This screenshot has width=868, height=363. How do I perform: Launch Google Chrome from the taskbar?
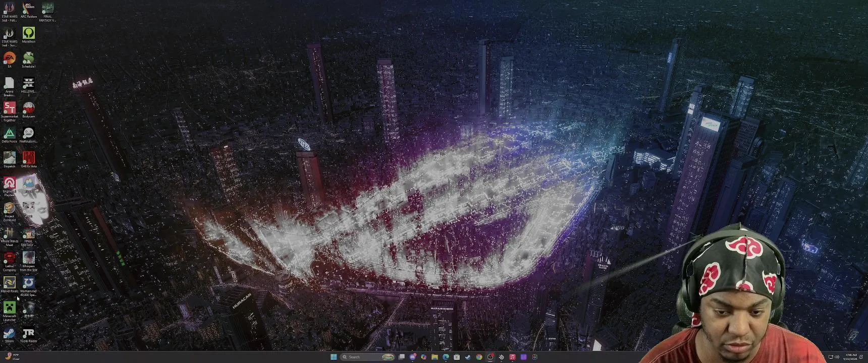pyautogui.click(x=479, y=357)
